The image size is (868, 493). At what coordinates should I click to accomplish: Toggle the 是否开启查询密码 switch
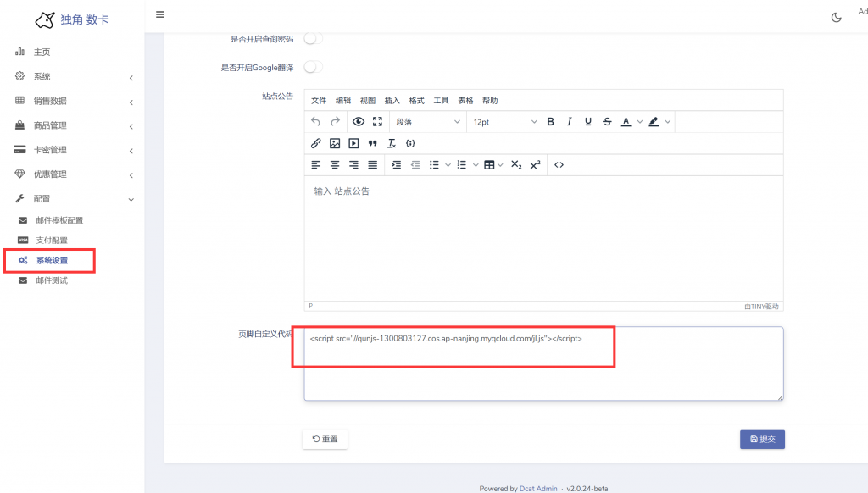(x=313, y=38)
